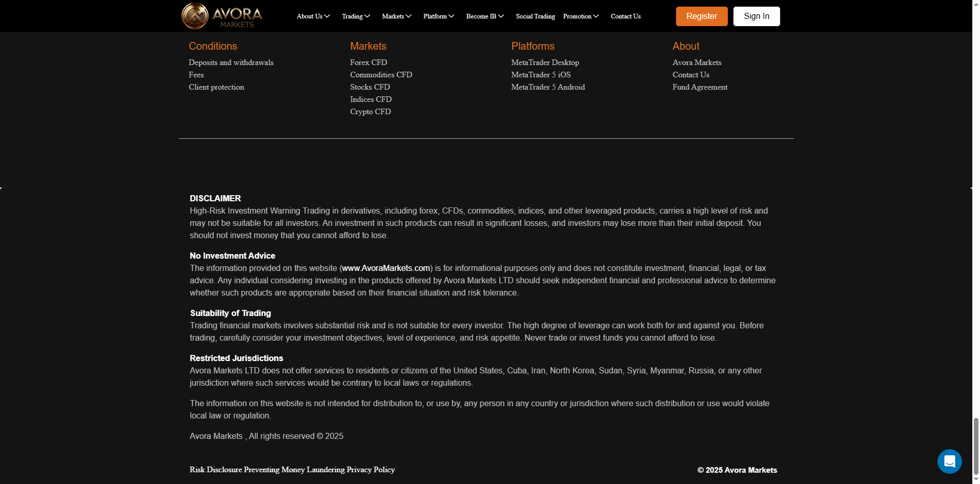Screen dimensions: 980x484
Task: Open the Avora Markets footer link
Action: point(697,62)
